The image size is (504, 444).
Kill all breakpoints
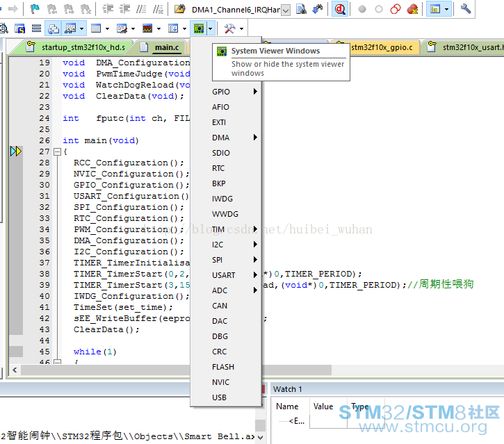click(412, 9)
